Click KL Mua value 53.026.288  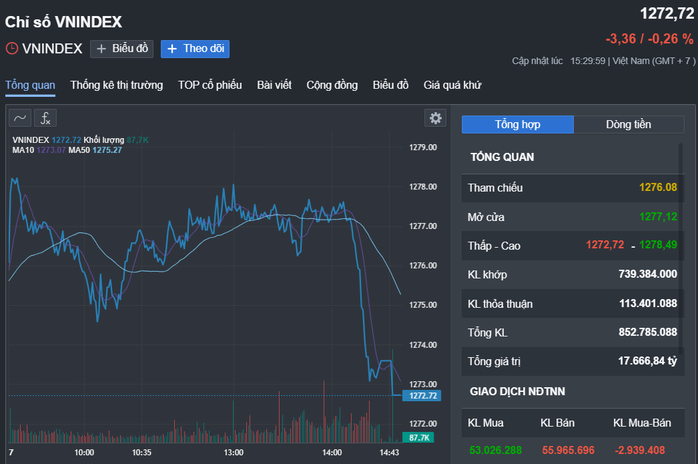tap(495, 450)
